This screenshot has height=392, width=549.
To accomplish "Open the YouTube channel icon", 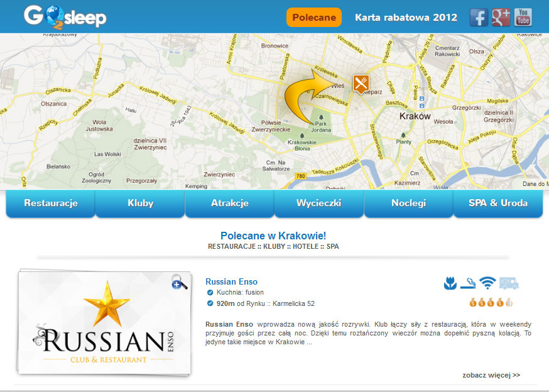I will [523, 18].
